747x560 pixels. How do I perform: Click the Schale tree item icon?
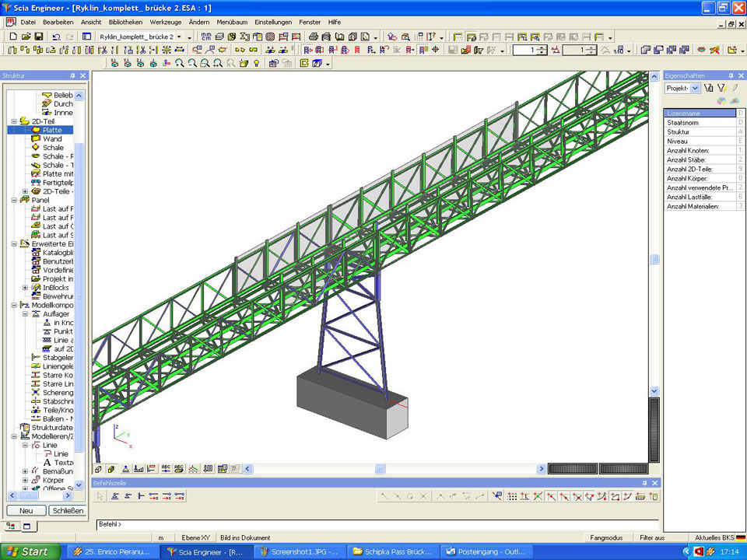pyautogui.click(x=36, y=148)
